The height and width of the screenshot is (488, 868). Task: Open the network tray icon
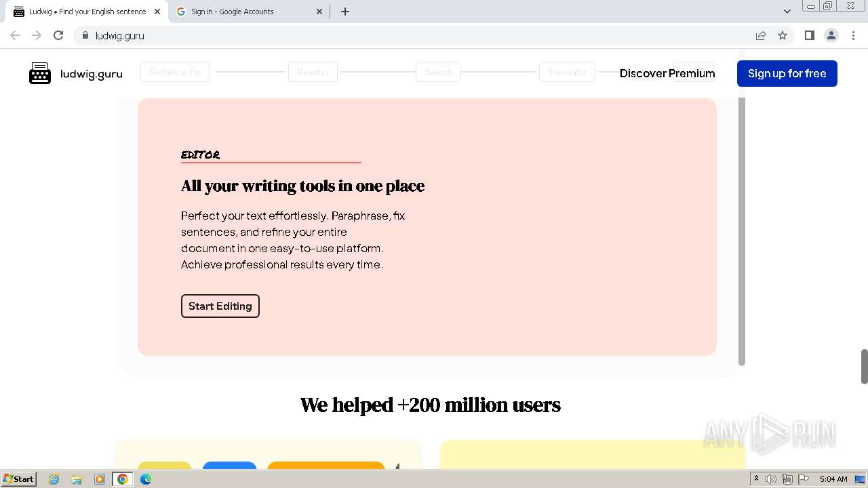pyautogui.click(x=787, y=479)
